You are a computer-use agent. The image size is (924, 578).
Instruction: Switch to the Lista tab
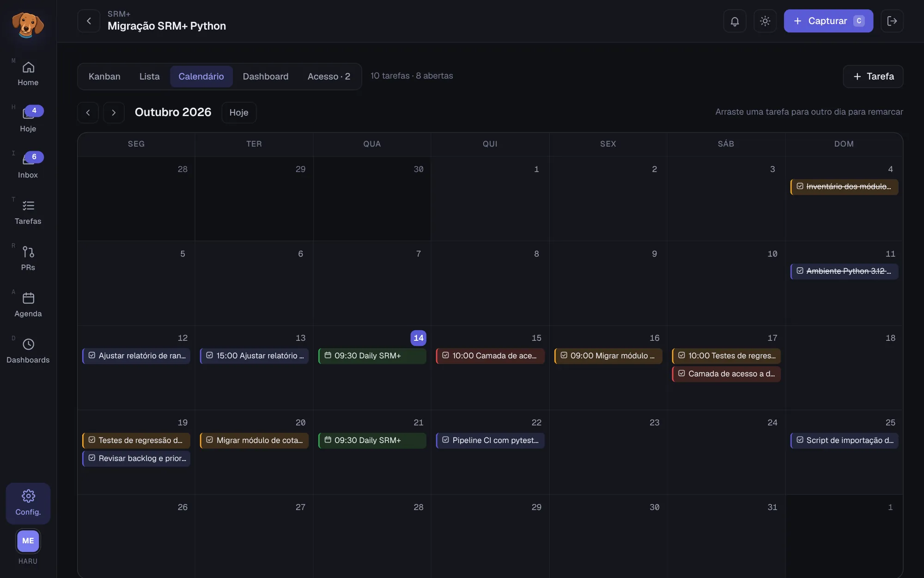click(x=150, y=77)
